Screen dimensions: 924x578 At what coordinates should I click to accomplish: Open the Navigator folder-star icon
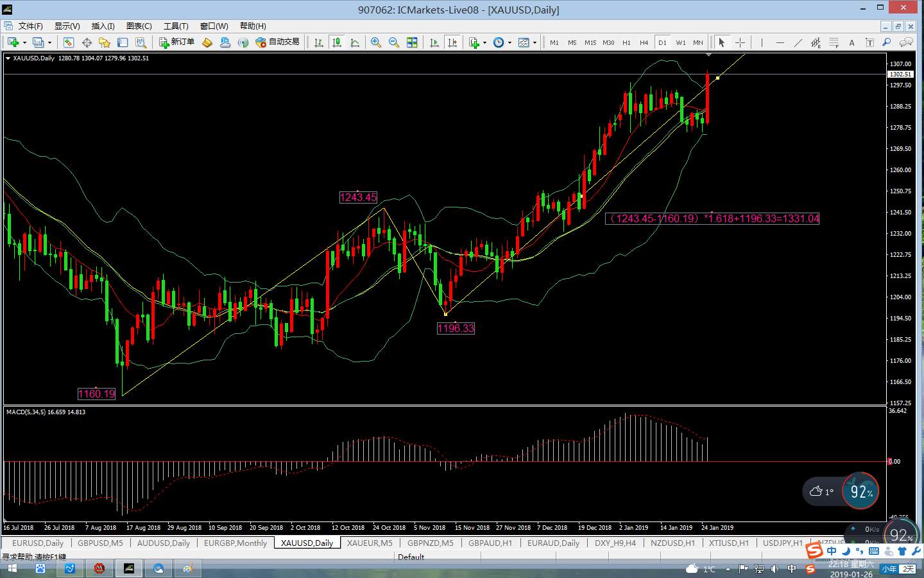coord(105,42)
